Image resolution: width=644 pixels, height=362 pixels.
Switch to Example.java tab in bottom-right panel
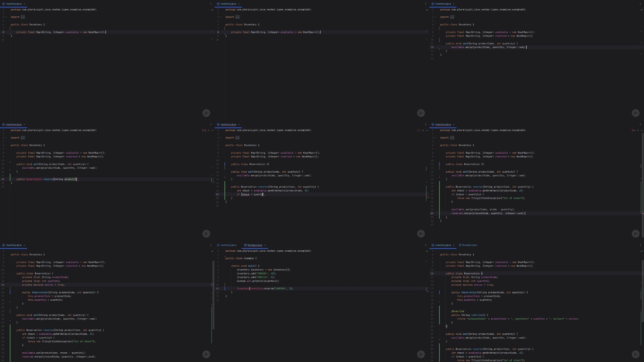tap(469, 245)
